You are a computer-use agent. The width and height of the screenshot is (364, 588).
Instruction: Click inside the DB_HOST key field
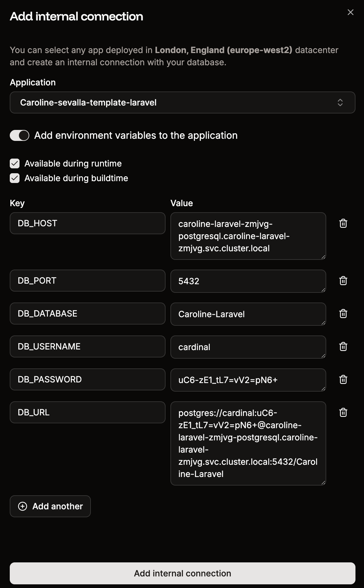tap(87, 223)
